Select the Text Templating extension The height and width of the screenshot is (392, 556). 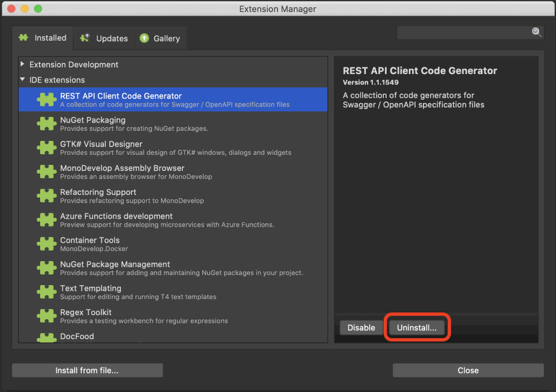click(173, 292)
